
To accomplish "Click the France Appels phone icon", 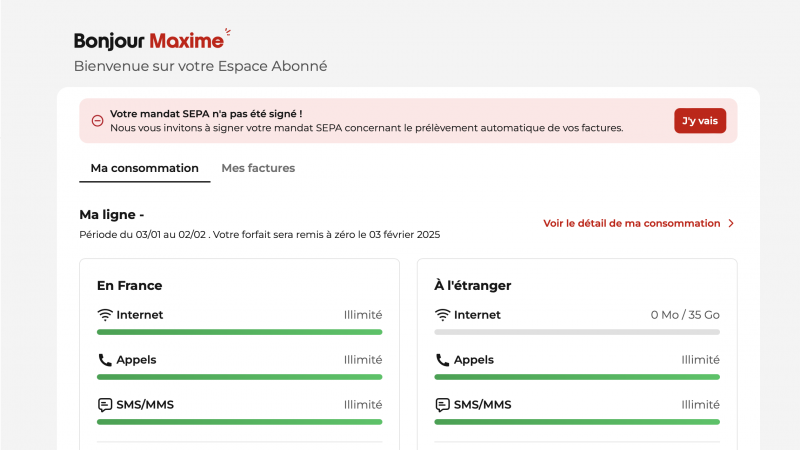I will tap(105, 360).
